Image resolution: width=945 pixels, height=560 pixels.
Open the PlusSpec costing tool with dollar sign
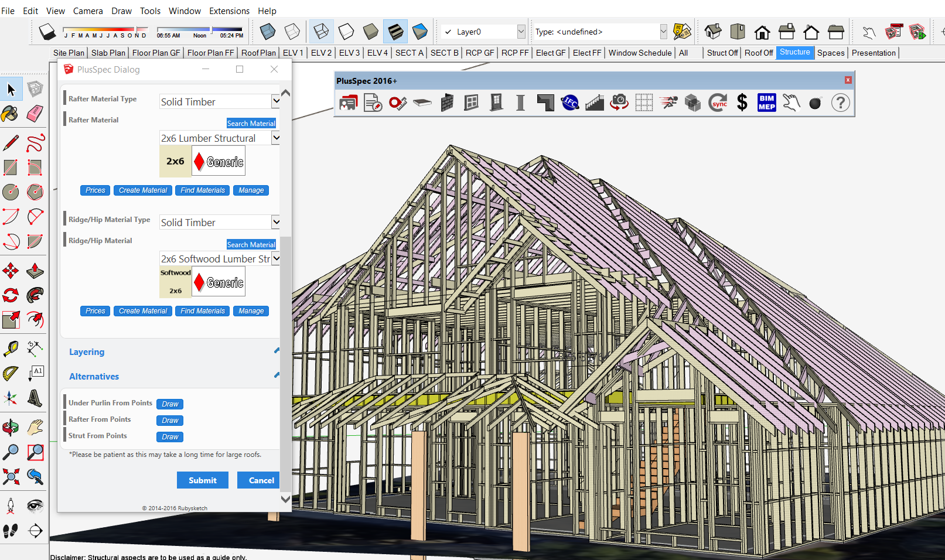pyautogui.click(x=741, y=103)
